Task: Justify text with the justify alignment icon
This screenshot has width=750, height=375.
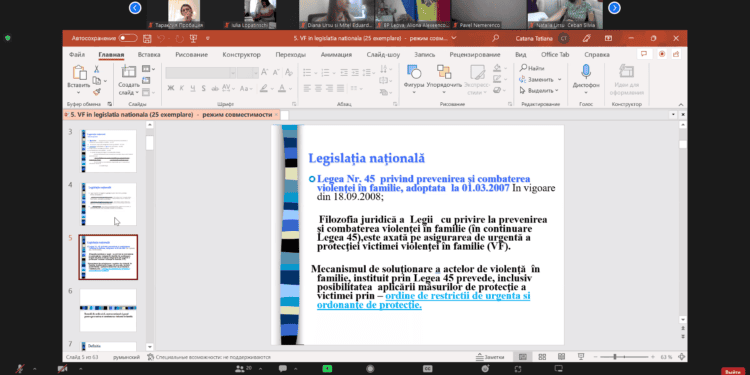Action: [340, 88]
